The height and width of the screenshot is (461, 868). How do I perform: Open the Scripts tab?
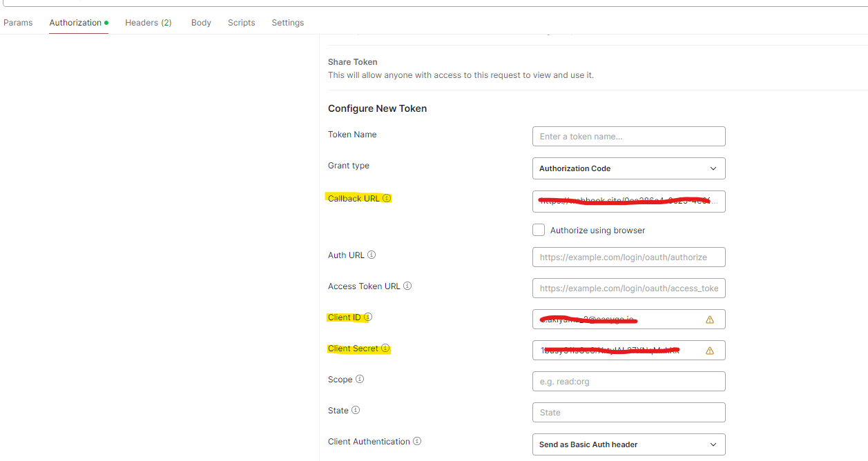pos(241,22)
